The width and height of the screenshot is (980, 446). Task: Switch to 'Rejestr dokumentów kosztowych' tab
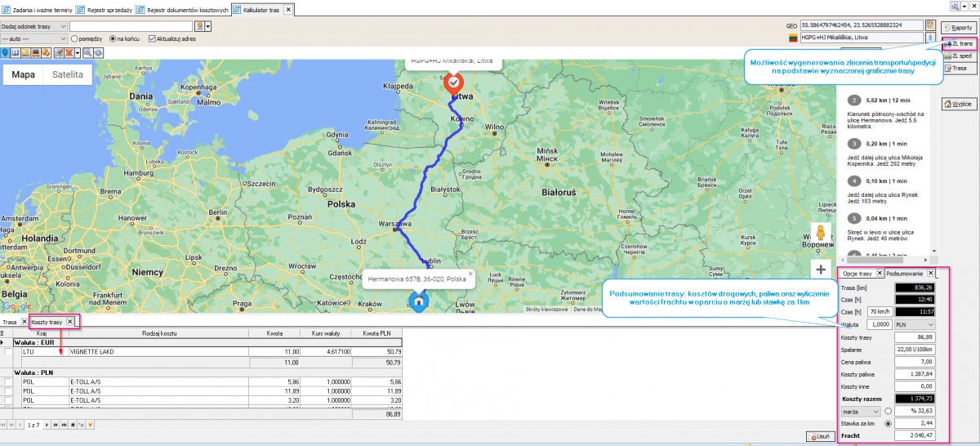(185, 10)
